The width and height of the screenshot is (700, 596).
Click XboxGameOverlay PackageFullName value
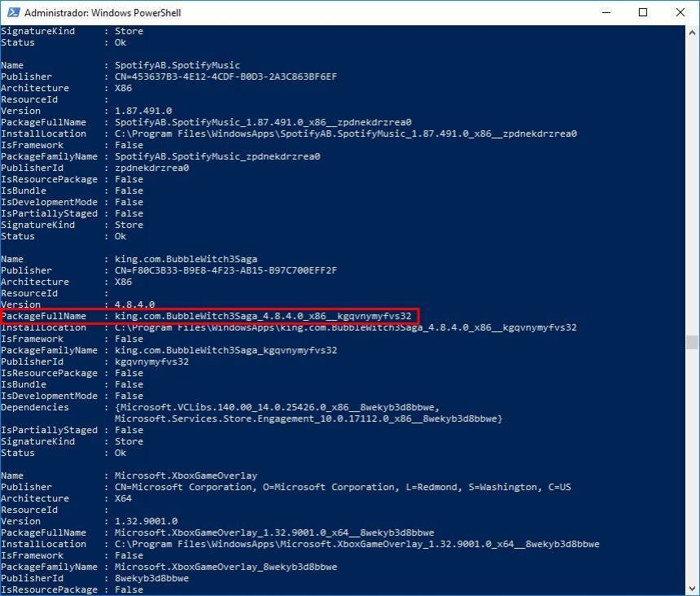[x=274, y=533]
